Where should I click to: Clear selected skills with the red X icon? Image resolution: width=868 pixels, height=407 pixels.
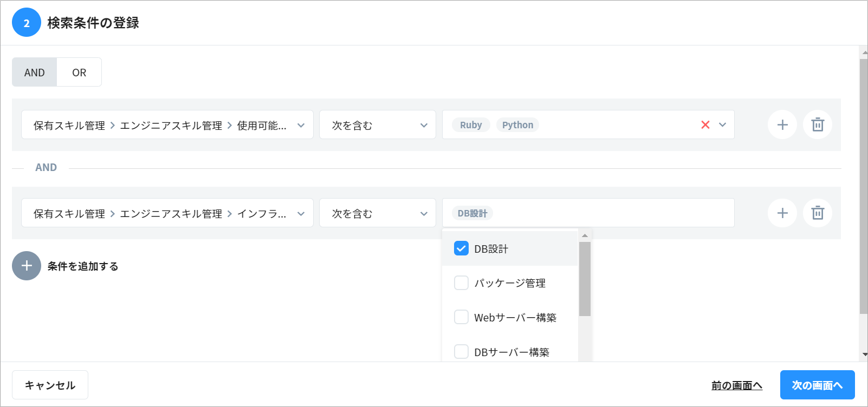(x=705, y=125)
